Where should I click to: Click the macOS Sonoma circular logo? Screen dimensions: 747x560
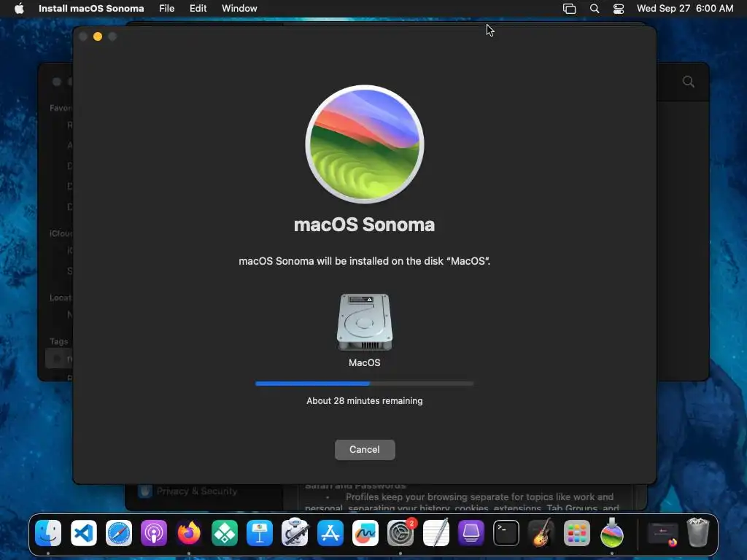click(x=365, y=144)
